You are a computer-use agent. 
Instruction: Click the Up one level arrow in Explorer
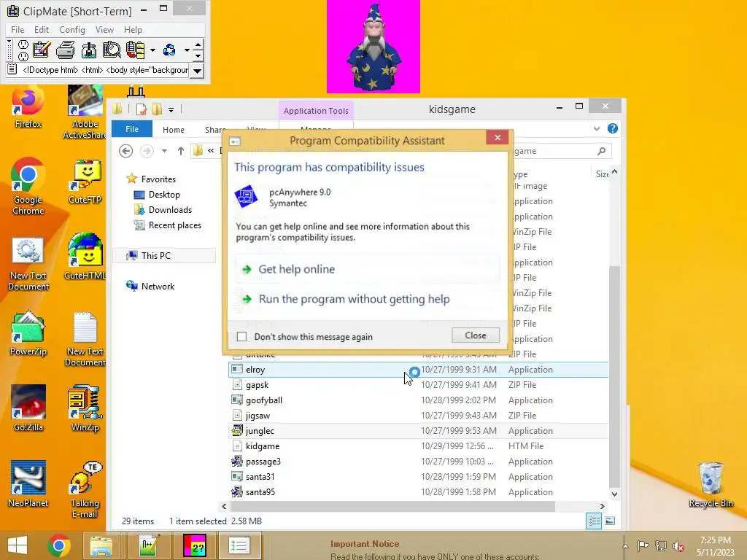(x=181, y=151)
